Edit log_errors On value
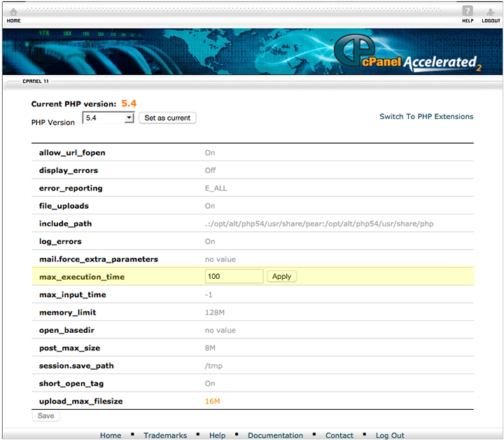The image size is (504, 440). coord(210,242)
